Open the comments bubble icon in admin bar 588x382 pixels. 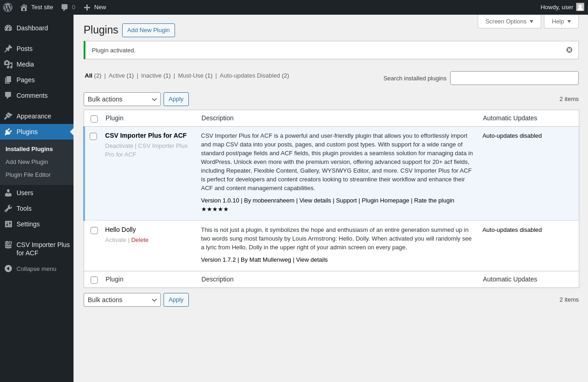click(x=65, y=7)
